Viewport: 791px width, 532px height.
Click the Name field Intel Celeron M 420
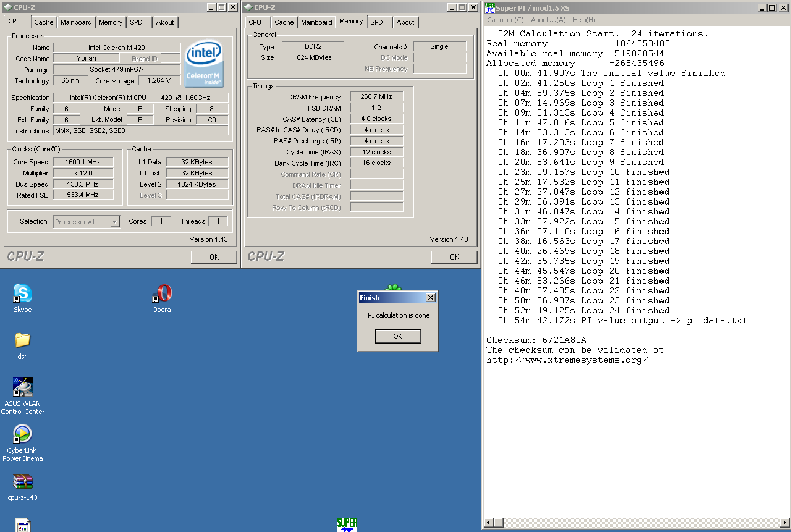117,48
